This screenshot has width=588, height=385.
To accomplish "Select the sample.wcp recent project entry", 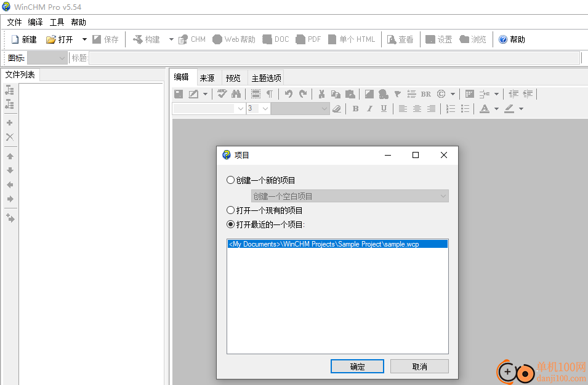I will pos(337,244).
